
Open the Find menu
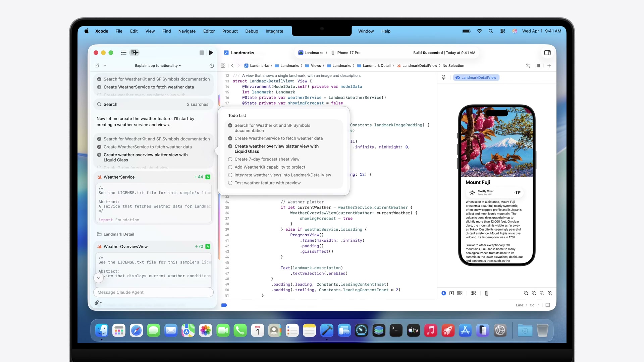[166, 31]
